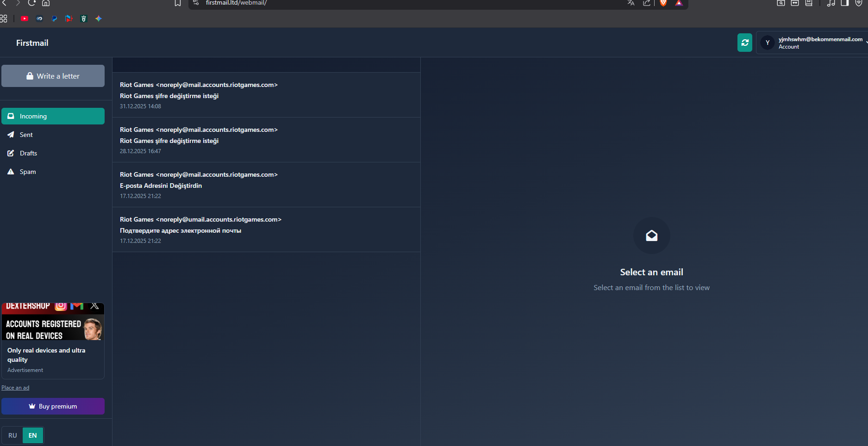The height and width of the screenshot is (446, 868).
Task: Open the browser music note icon
Action: coord(831,3)
